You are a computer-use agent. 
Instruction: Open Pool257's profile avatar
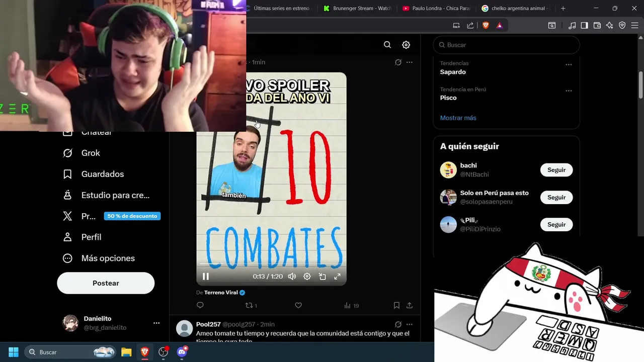point(185,328)
